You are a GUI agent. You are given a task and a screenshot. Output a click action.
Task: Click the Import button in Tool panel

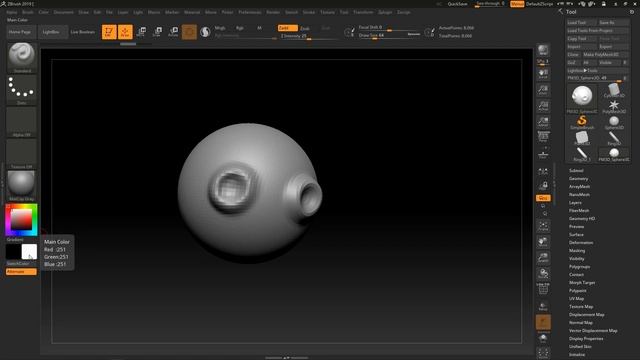click(x=581, y=47)
